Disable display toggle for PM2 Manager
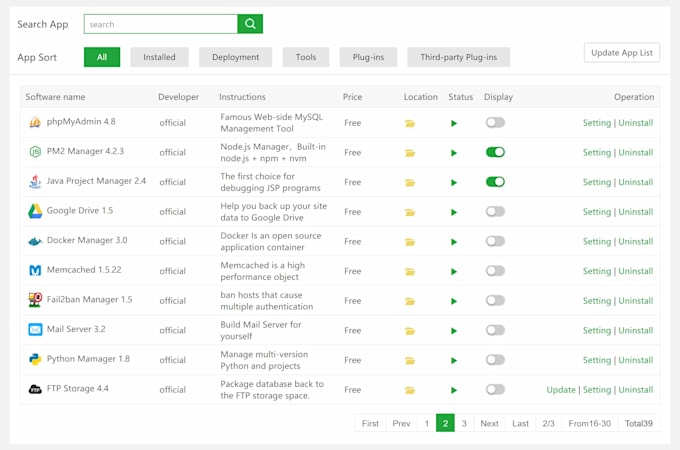 (x=495, y=152)
